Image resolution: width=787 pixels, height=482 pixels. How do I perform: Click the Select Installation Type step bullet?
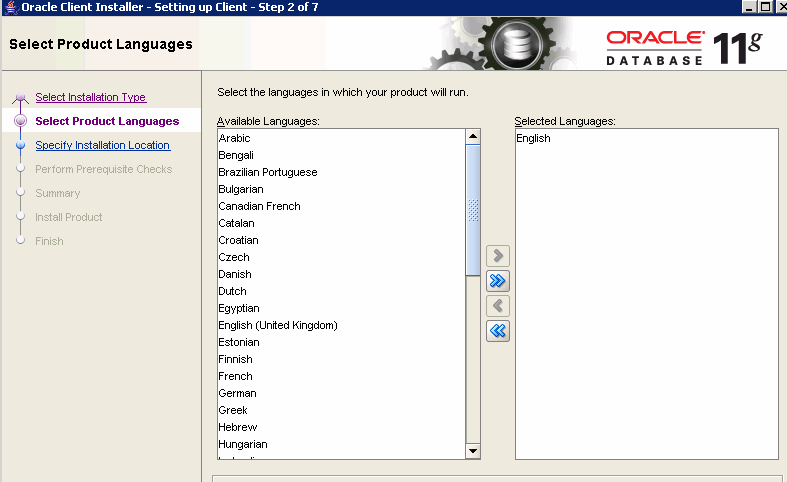point(20,98)
